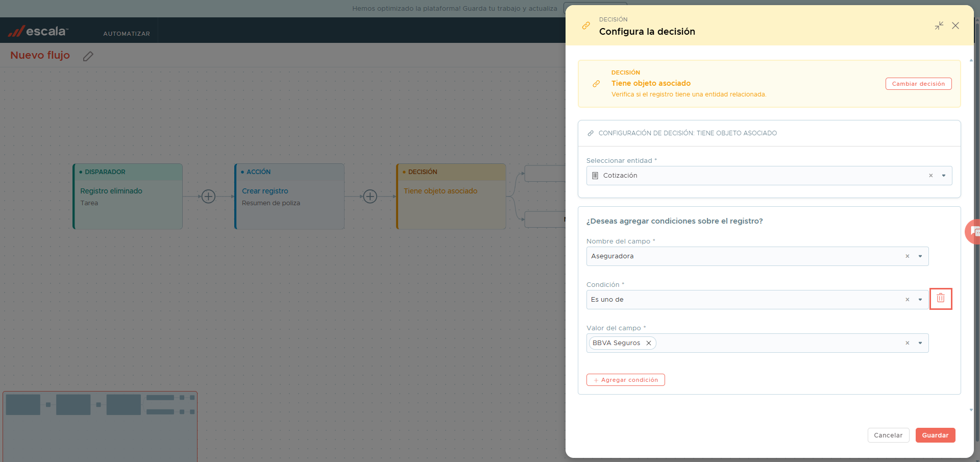
Task: Expand the Valor del campo dropdown arrow
Action: pyautogui.click(x=920, y=343)
